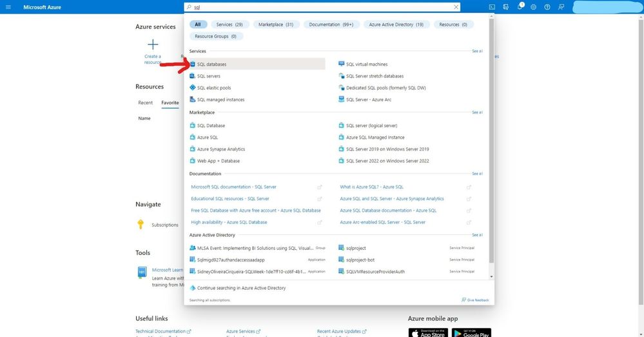644x337 pixels.
Task: Click Create a resource plus icon
Action: pos(153,45)
